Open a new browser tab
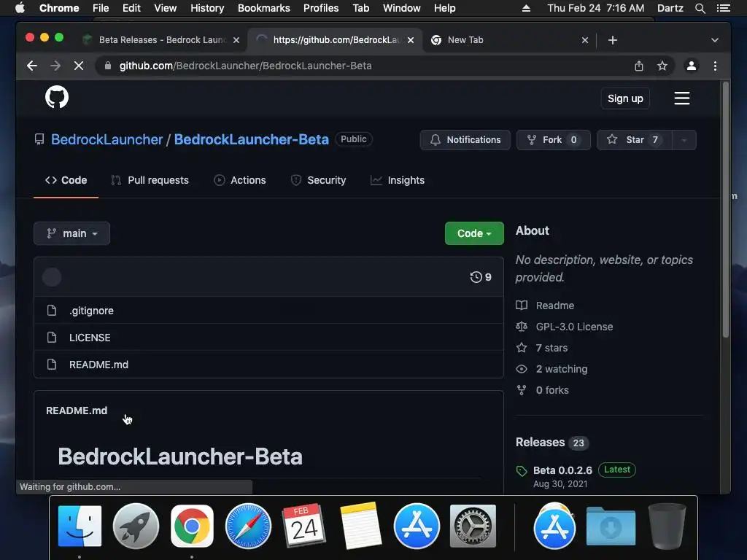Image resolution: width=747 pixels, height=560 pixels. 613,40
